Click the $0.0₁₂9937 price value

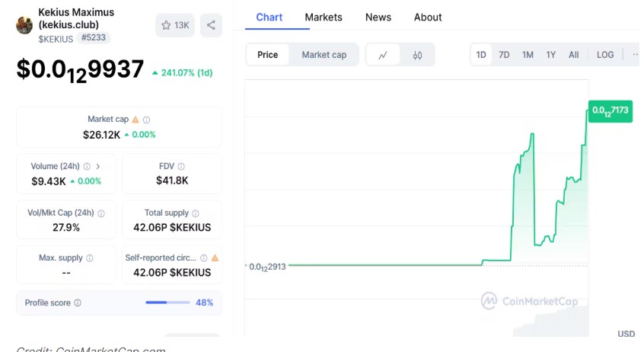click(80, 70)
